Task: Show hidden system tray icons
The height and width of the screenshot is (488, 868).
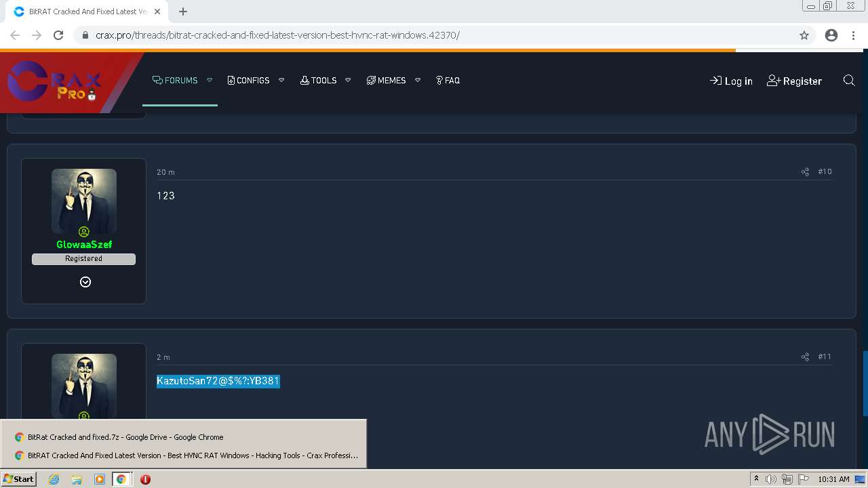Action: point(756,479)
